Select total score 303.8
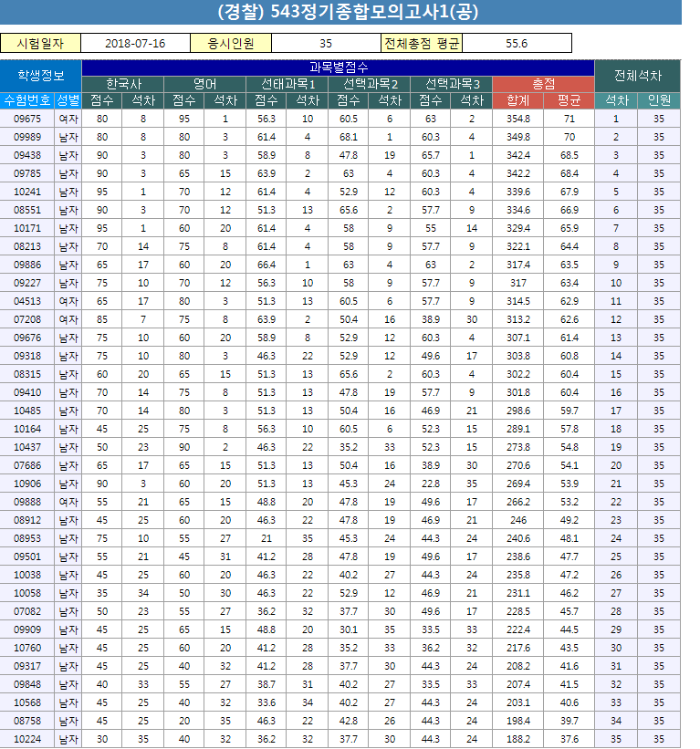The image size is (700, 749). pos(518,356)
